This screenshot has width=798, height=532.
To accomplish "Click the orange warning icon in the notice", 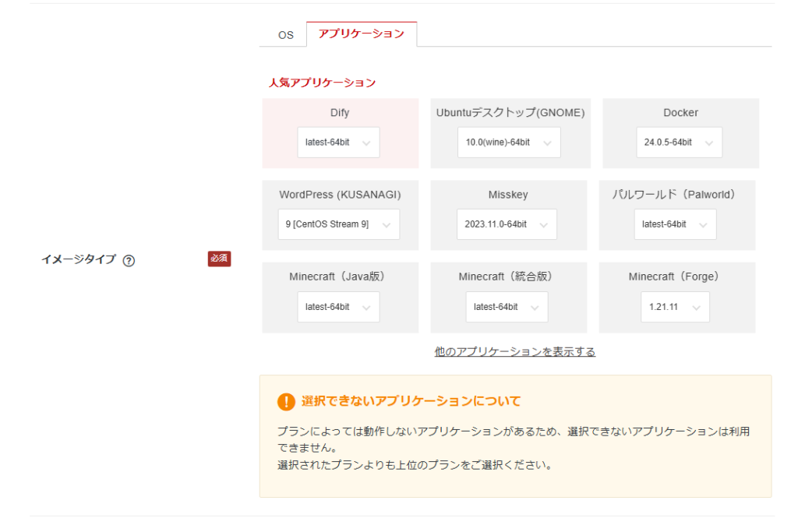I will coord(286,402).
